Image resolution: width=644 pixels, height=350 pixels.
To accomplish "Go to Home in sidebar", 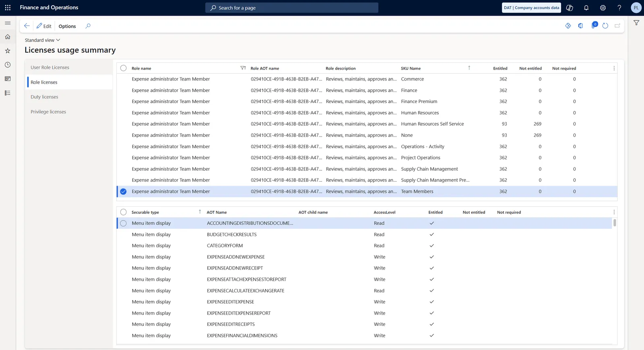I will pos(8,37).
